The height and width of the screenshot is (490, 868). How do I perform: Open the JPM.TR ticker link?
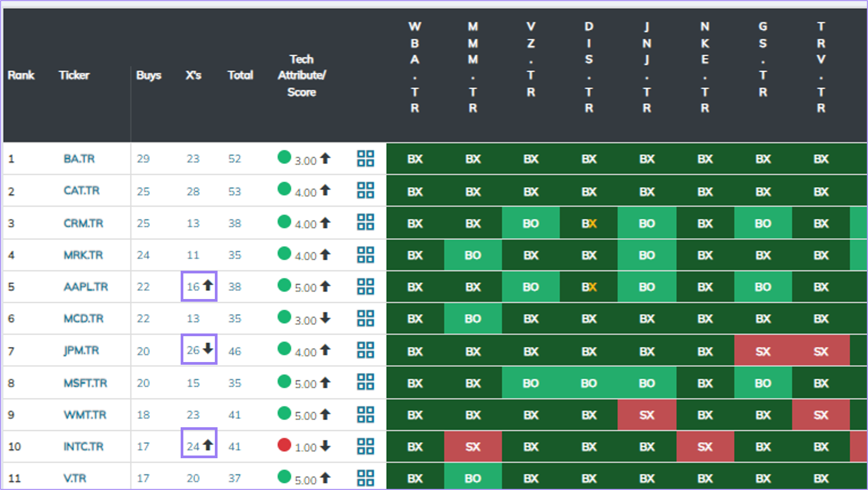(82, 350)
